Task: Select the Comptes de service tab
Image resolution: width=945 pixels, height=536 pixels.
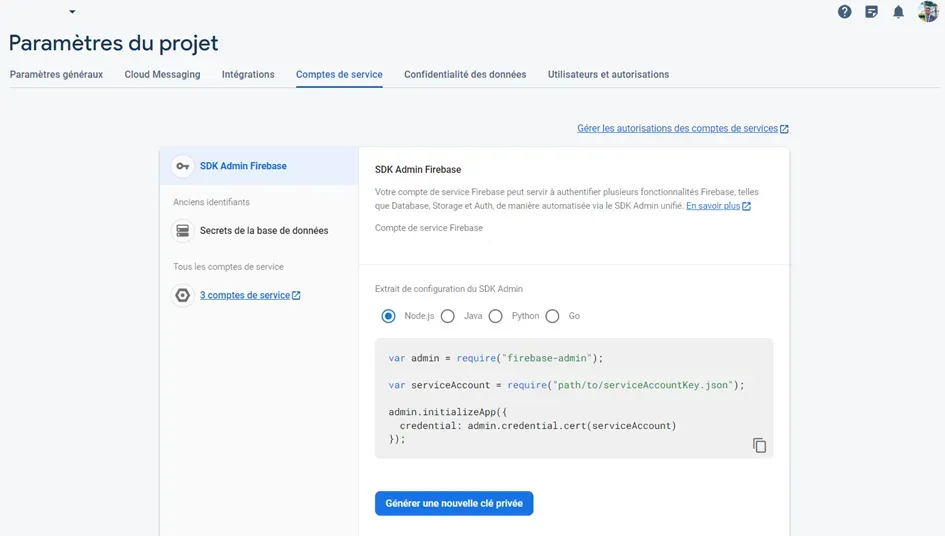Action: tap(339, 74)
